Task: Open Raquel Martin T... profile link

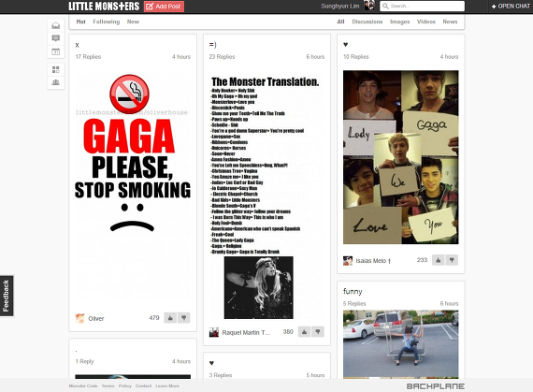Action: pos(247,332)
